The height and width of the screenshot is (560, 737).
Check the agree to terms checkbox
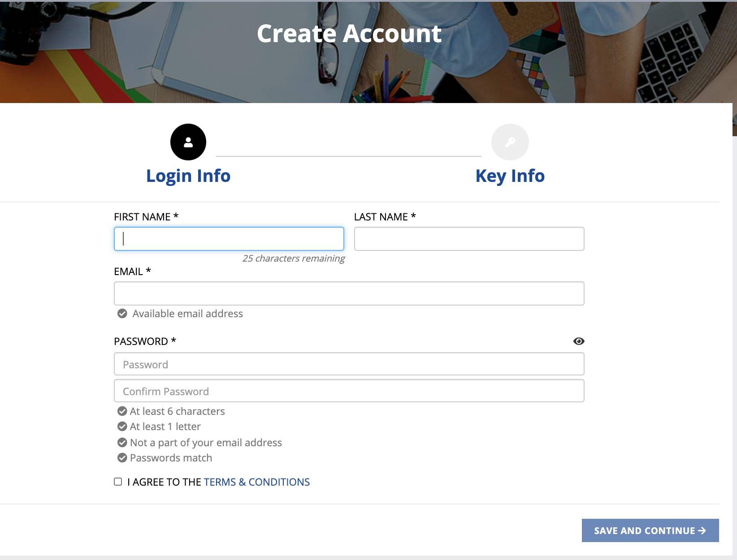[x=118, y=482]
